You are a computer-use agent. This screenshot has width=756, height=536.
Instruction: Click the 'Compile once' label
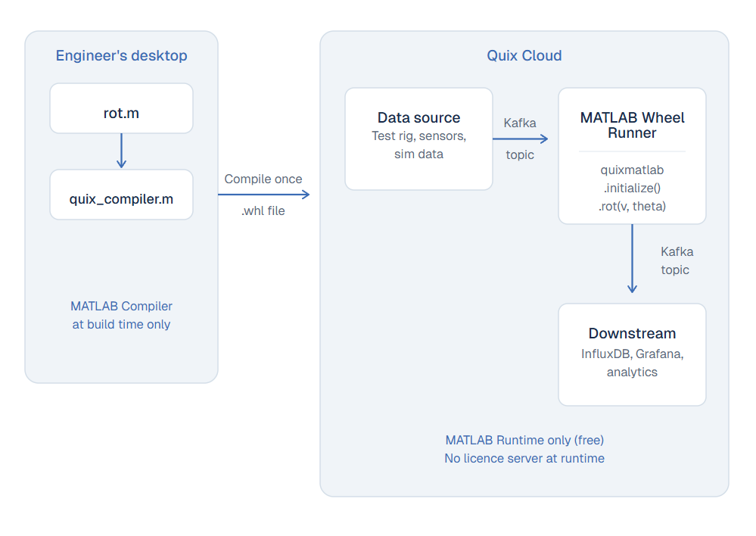(263, 179)
